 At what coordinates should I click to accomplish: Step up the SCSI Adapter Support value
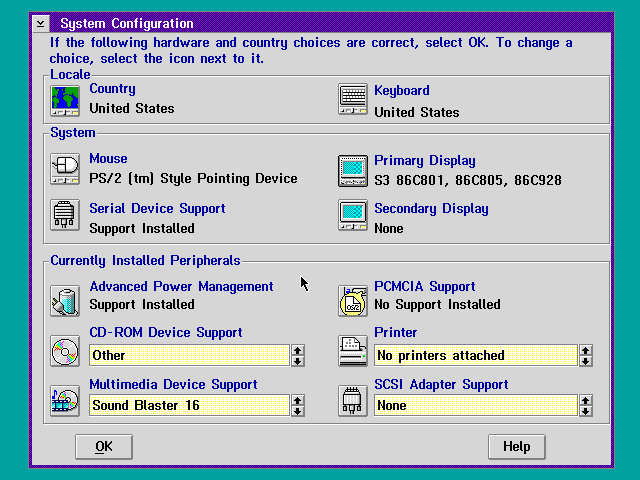586,400
